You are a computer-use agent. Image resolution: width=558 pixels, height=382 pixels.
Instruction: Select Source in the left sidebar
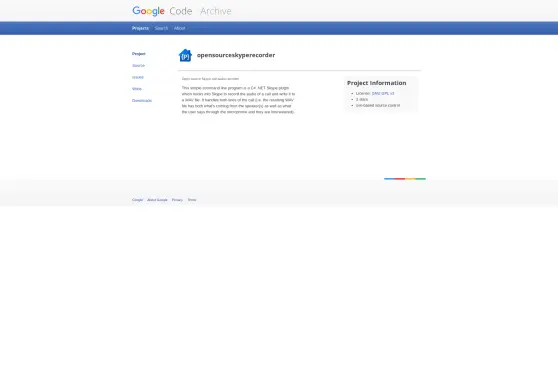[138, 66]
